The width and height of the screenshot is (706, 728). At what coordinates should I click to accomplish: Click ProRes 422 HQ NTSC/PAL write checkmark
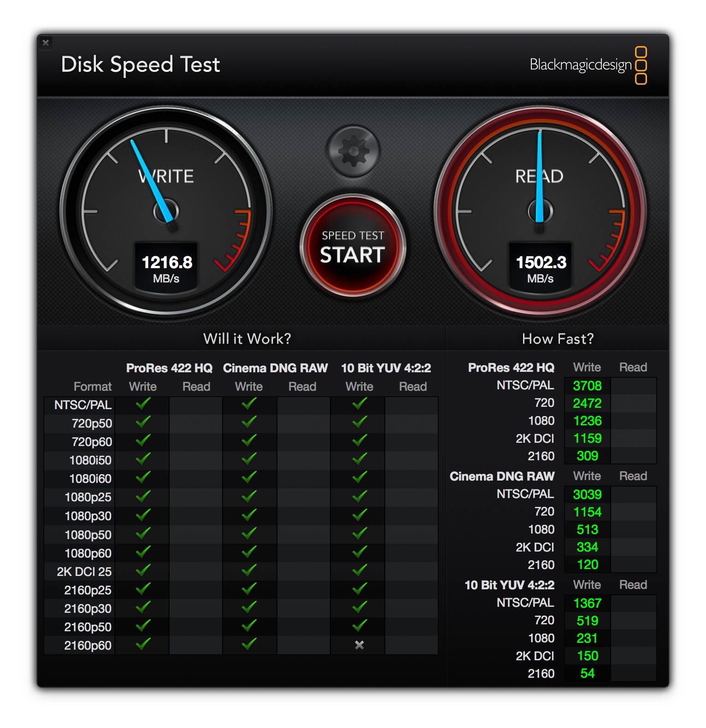(143, 404)
